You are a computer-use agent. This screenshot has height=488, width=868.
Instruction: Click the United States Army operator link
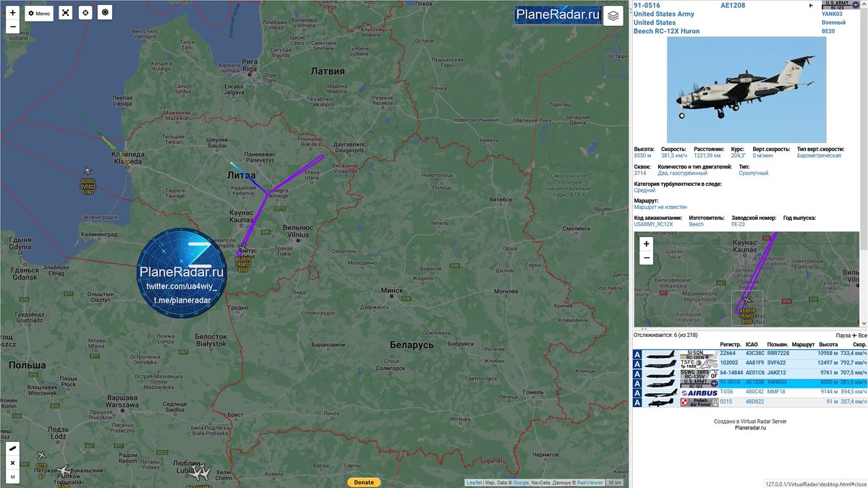(664, 14)
